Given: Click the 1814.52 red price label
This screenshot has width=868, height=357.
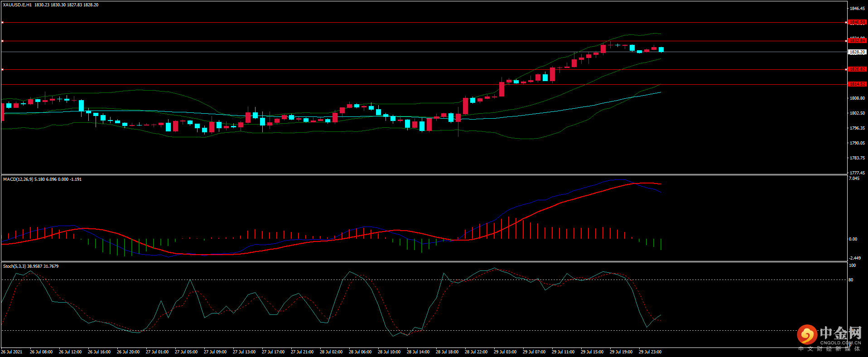Looking at the screenshot, I should click(857, 84).
